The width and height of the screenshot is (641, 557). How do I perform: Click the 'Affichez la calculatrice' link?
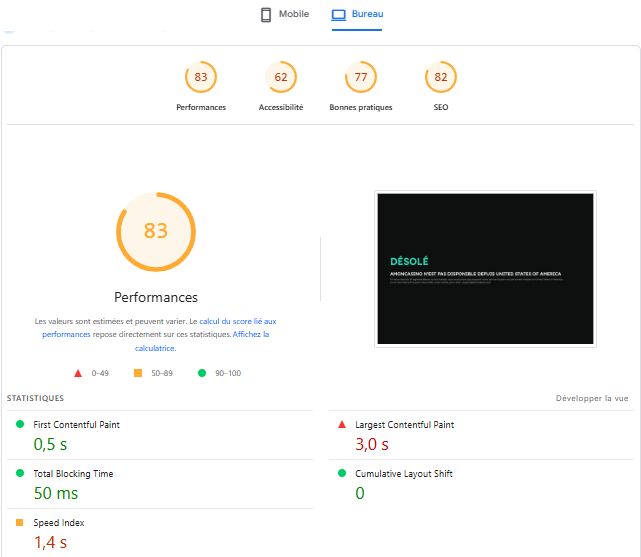251,335
